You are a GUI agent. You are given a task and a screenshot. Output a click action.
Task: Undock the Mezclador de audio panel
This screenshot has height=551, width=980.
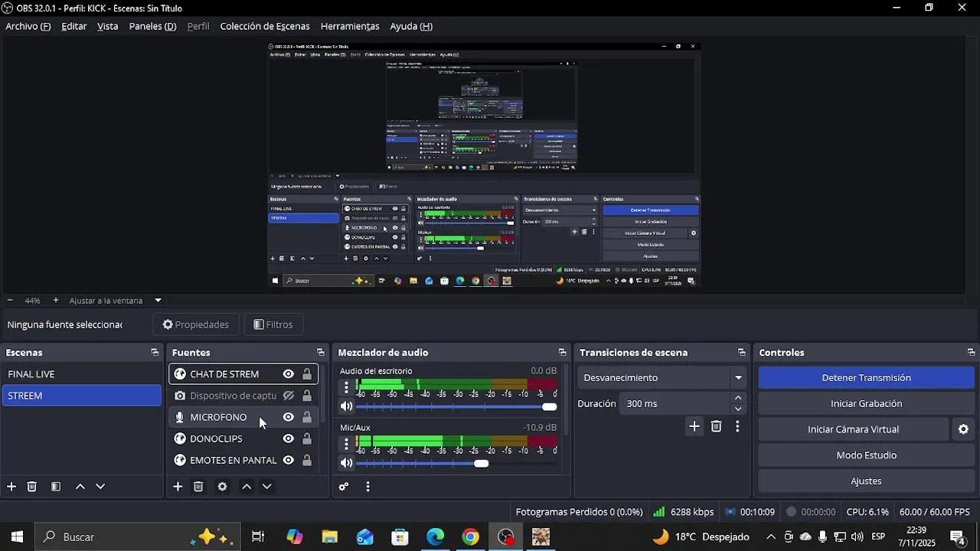(x=563, y=353)
